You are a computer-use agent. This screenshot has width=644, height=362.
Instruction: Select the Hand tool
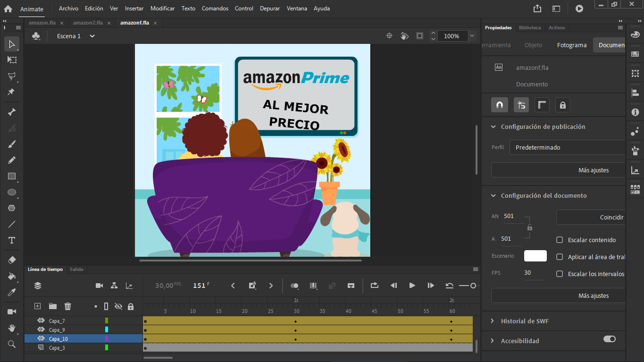tap(12, 328)
